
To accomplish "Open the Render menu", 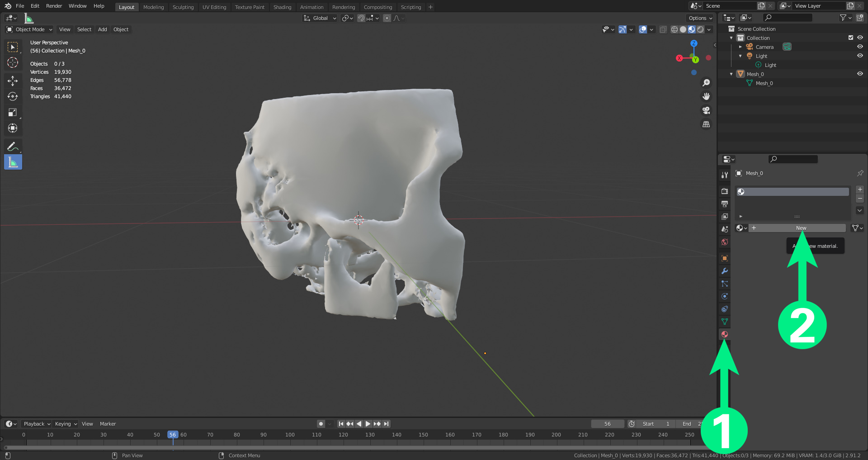I will coord(54,6).
